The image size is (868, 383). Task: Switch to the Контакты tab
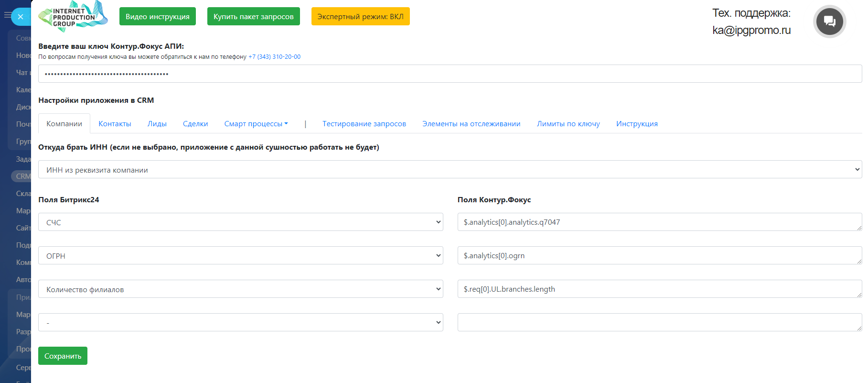(115, 124)
